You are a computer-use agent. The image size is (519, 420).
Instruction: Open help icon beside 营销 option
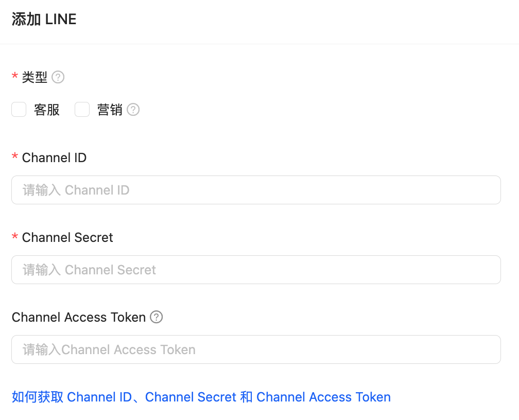(133, 110)
